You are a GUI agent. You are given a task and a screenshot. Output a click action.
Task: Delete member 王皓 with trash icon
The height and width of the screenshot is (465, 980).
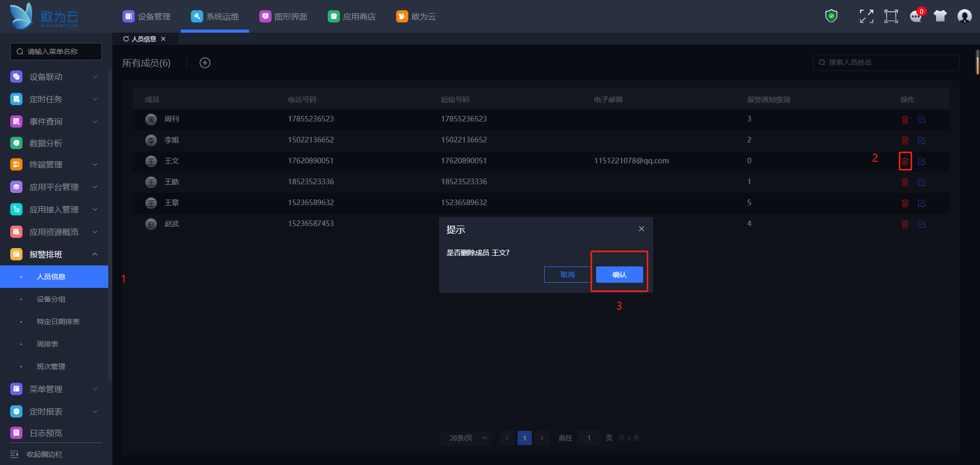pyautogui.click(x=905, y=182)
